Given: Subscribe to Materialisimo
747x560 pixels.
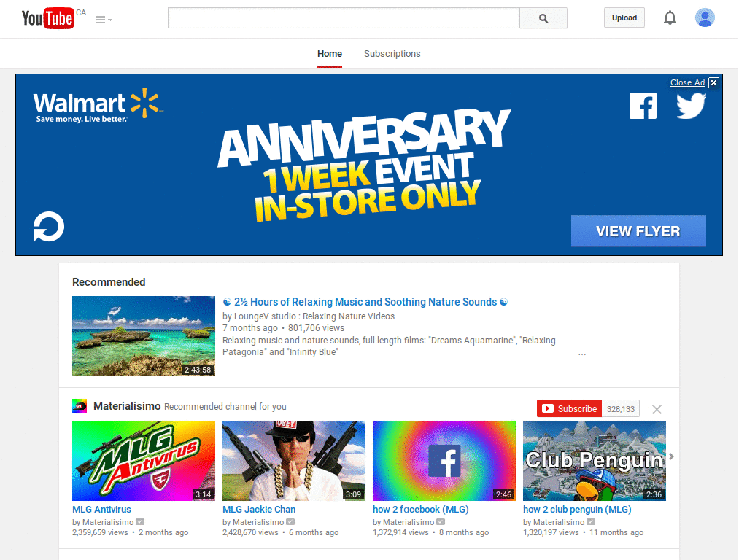Looking at the screenshot, I should (569, 408).
